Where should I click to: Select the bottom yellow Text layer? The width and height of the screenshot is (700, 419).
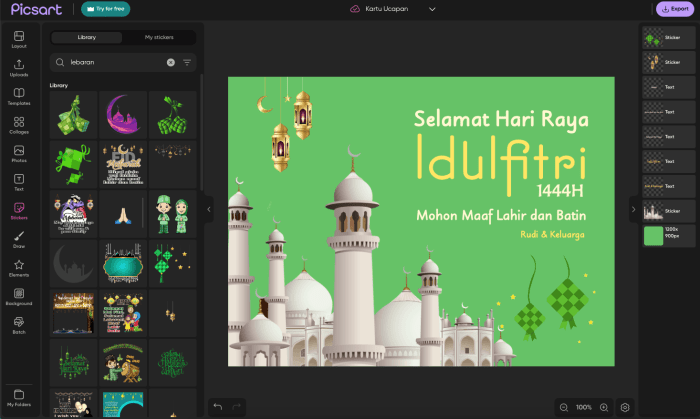668,187
